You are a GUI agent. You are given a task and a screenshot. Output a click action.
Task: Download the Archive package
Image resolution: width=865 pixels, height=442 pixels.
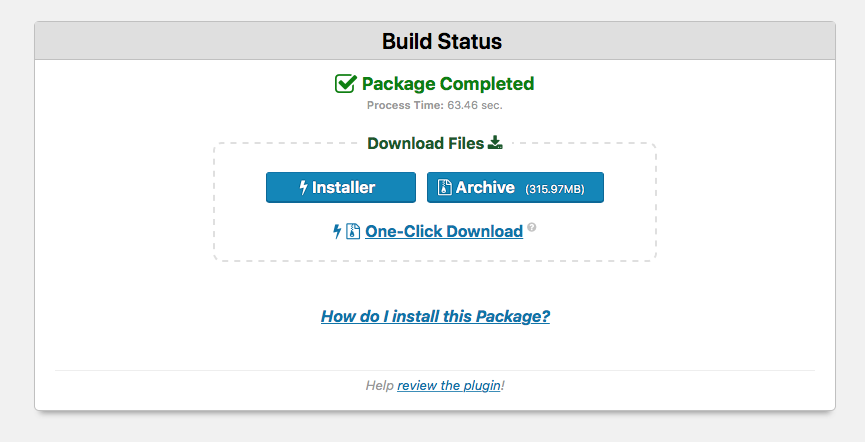515,188
